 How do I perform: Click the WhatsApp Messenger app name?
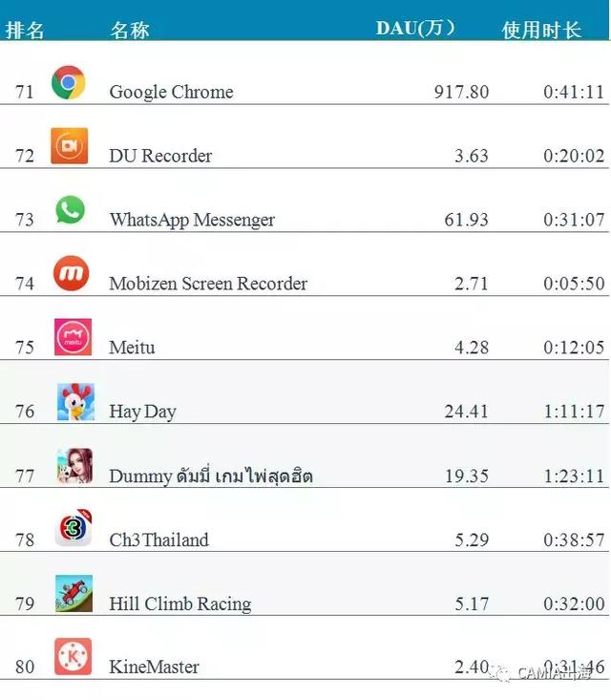192,221
